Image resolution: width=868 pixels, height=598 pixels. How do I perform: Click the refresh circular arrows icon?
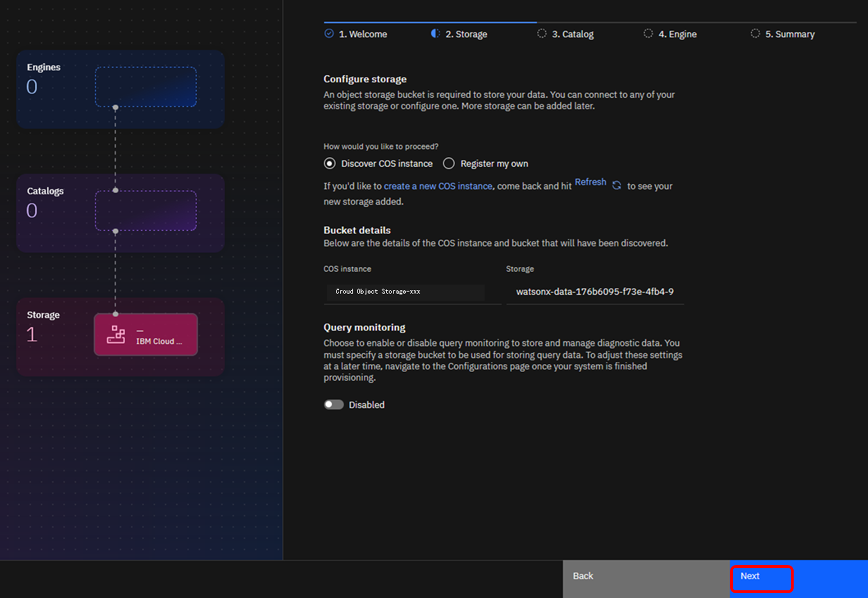click(x=617, y=185)
